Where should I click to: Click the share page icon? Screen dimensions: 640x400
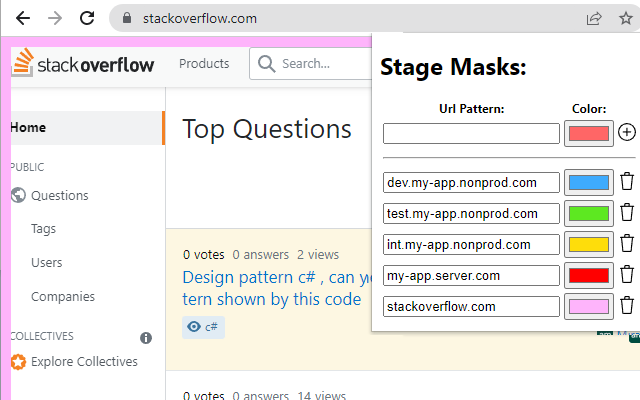[x=594, y=17]
